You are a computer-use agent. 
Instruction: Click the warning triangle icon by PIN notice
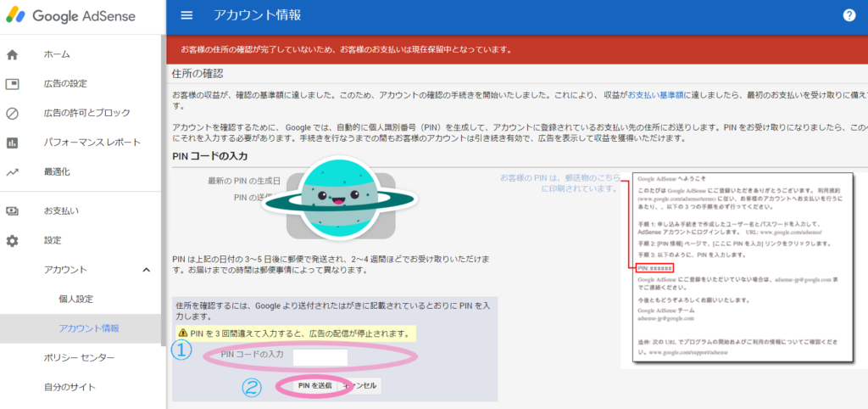182,333
